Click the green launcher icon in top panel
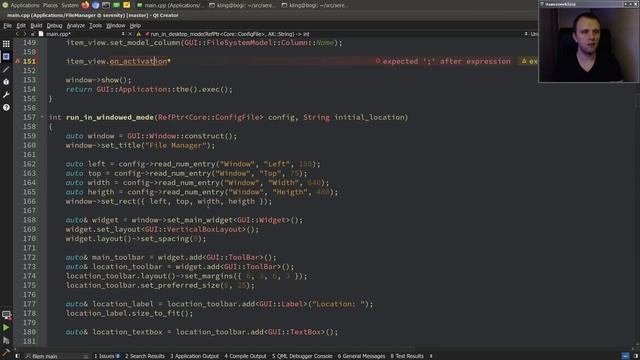Viewport: 640px width, 360px height. point(117,5)
